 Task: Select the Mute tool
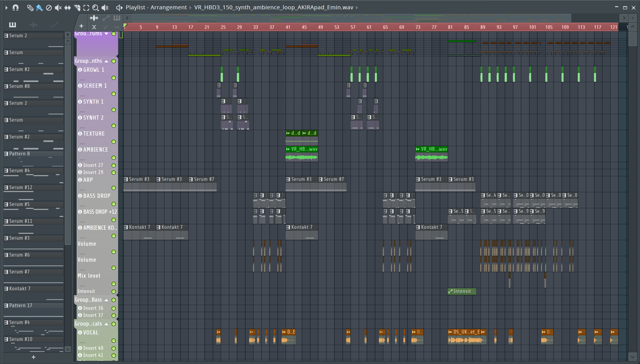click(x=58, y=8)
